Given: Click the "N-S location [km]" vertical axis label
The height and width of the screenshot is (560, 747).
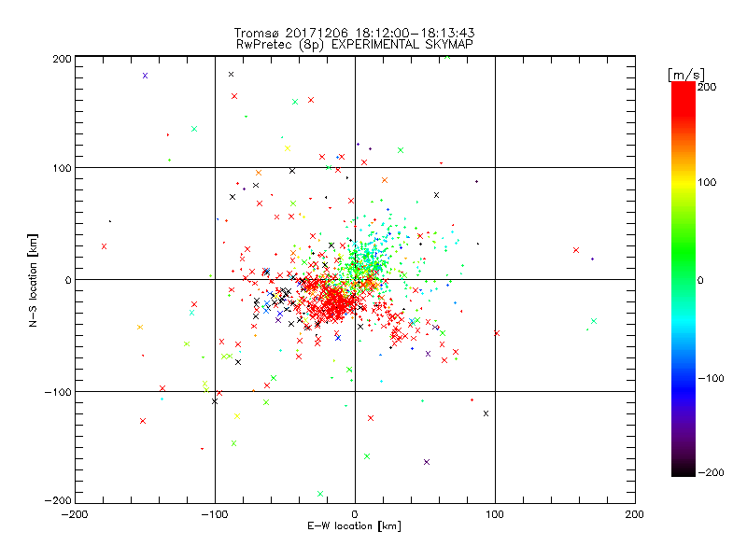Looking at the screenshot, I should (33, 281).
